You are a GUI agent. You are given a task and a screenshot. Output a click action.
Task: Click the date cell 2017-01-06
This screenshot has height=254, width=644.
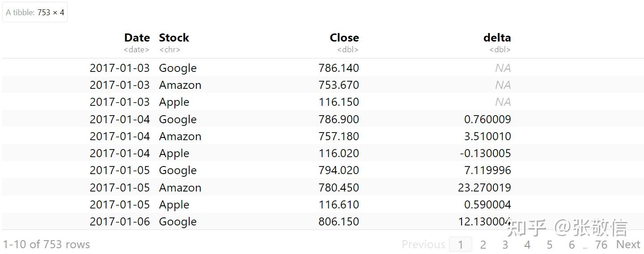point(119,221)
